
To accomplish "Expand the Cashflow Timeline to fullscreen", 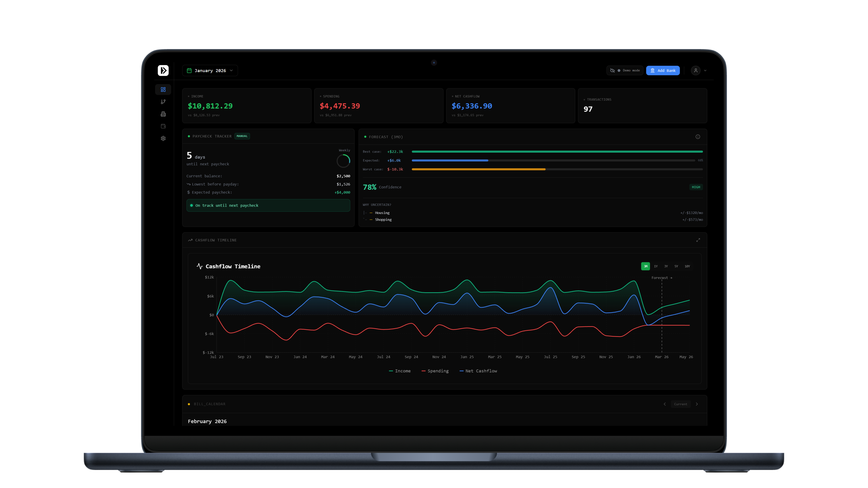I will tap(698, 240).
